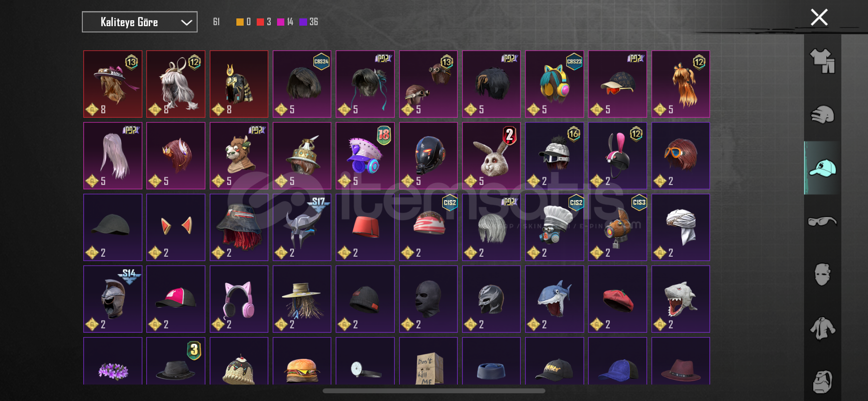
Task: Filter by the orange quality swatch
Action: click(x=240, y=22)
